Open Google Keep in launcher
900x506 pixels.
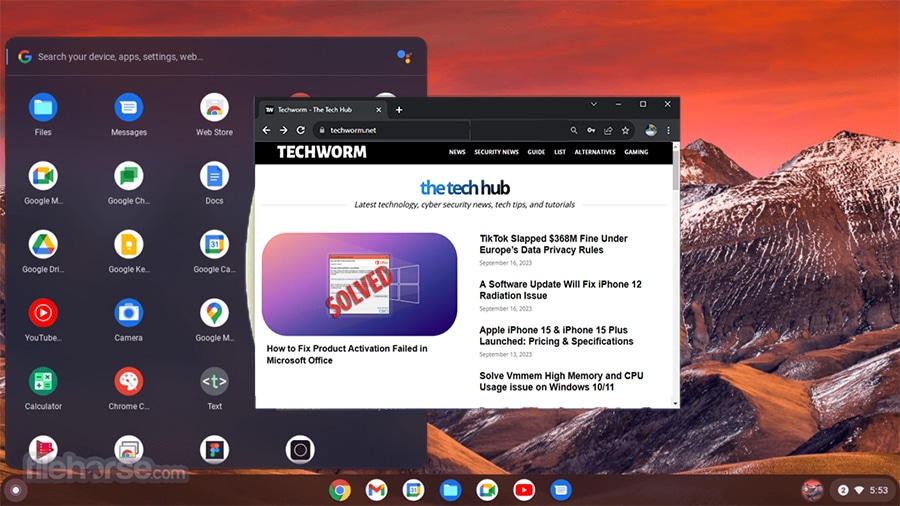tap(129, 245)
